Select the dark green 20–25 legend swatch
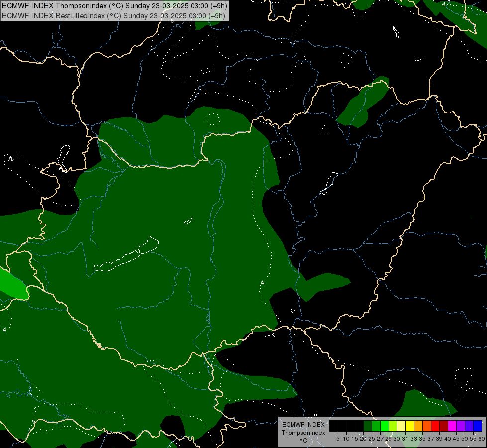The width and height of the screenshot is (487, 448). [x=368, y=426]
